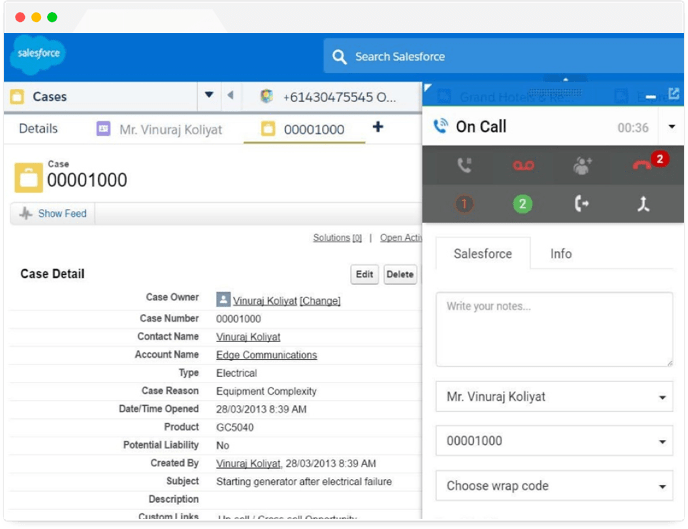Click the Starting generator subject text
Screen dimensions: 688x529
(x=304, y=482)
